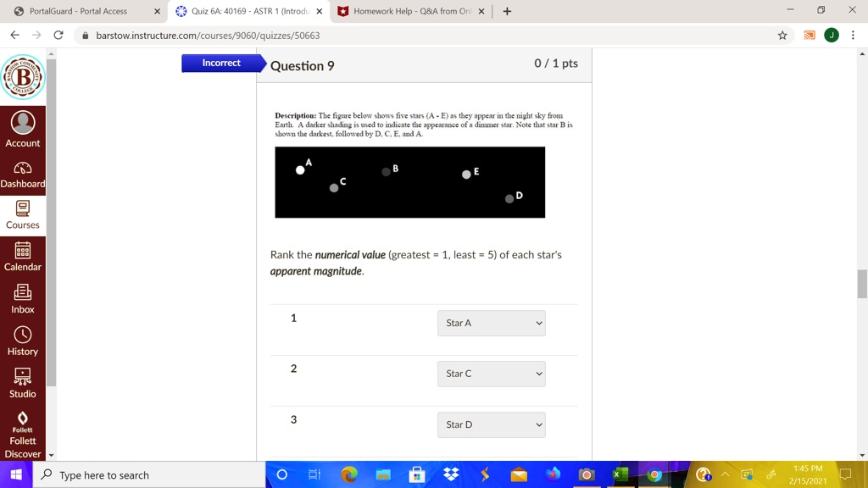Image resolution: width=868 pixels, height=488 pixels.
Task: Expand the rank 1 dropdown showing Star A
Action: [492, 323]
